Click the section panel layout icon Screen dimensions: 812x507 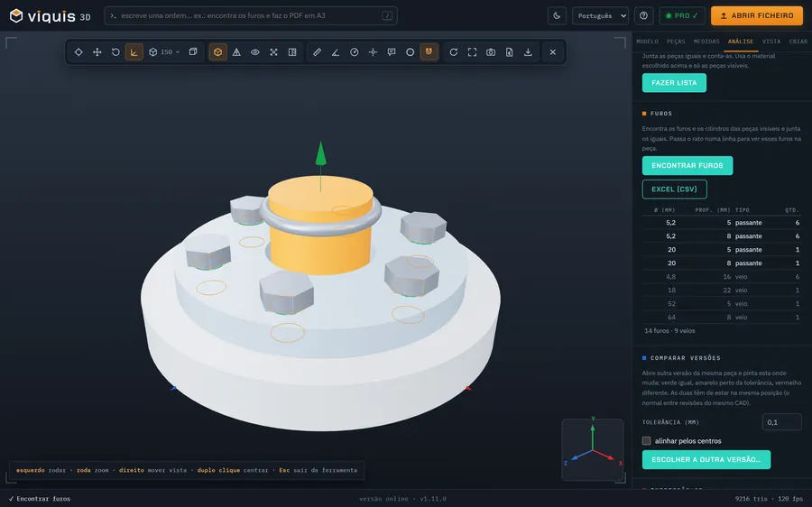[292, 51]
